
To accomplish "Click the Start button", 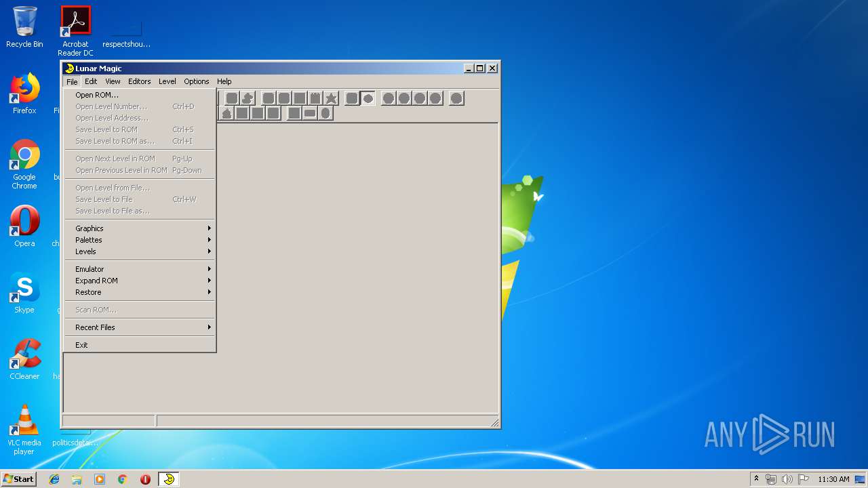I will point(19,479).
